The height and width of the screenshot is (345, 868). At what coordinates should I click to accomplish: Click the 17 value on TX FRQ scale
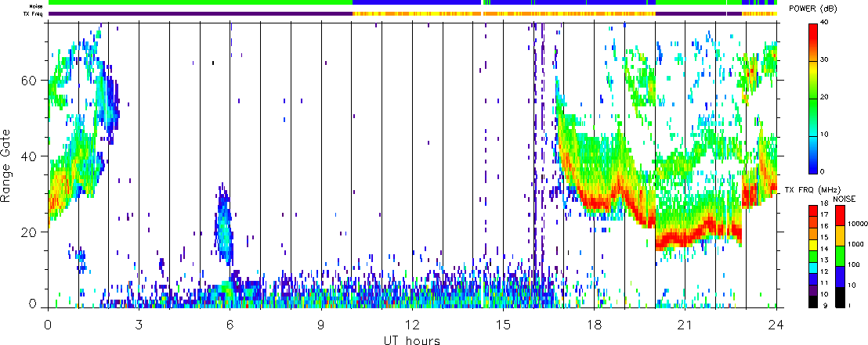[x=823, y=215]
